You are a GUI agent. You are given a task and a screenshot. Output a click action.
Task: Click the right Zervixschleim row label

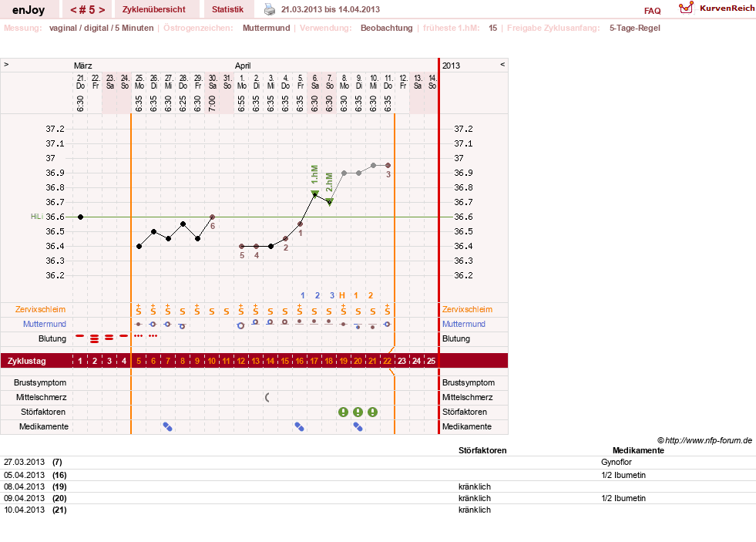point(467,310)
